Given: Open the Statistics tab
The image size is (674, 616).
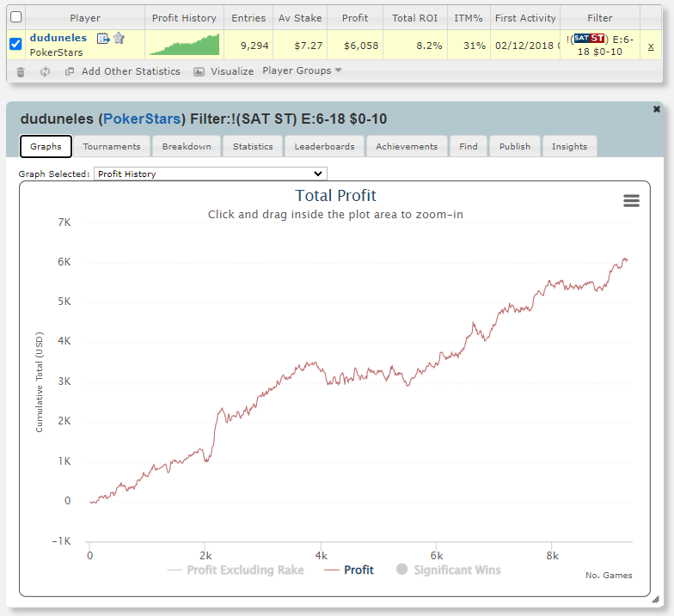Looking at the screenshot, I should click(x=253, y=146).
